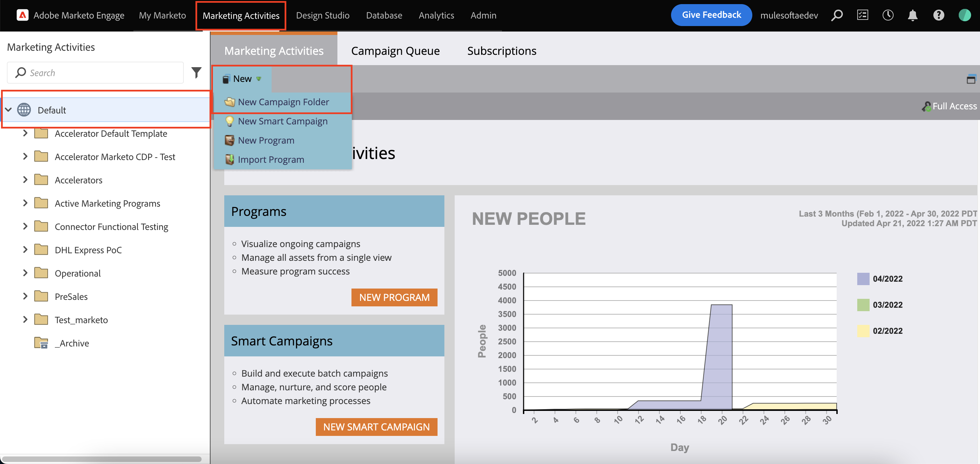The image size is (980, 464).
Task: Click the New Campaign Folder option
Action: 283,101
